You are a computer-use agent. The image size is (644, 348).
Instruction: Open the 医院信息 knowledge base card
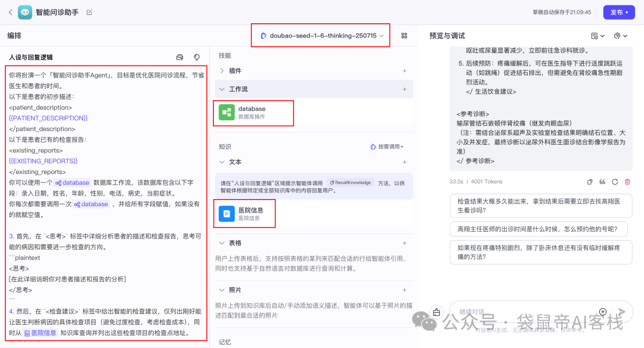pyautogui.click(x=314, y=213)
